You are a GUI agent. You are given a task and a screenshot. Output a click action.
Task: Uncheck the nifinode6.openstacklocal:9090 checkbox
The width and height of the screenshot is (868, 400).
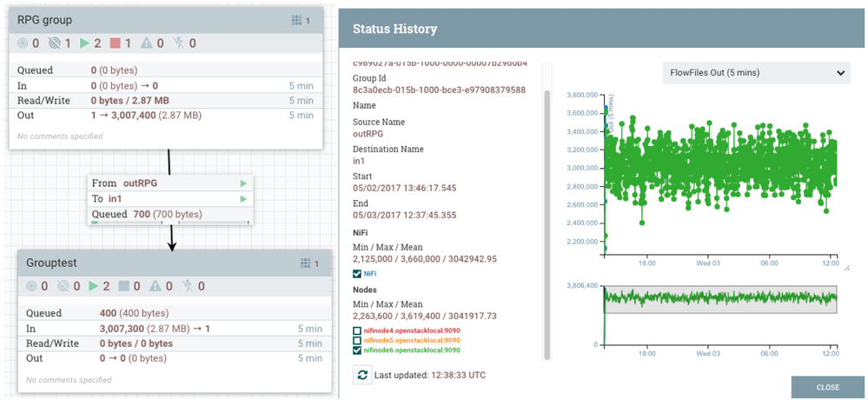[358, 350]
